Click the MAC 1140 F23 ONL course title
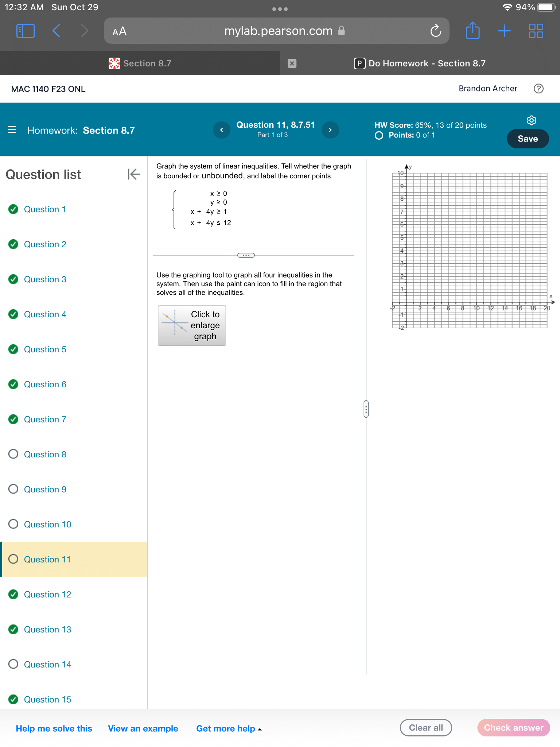This screenshot has width=560, height=747. (48, 89)
